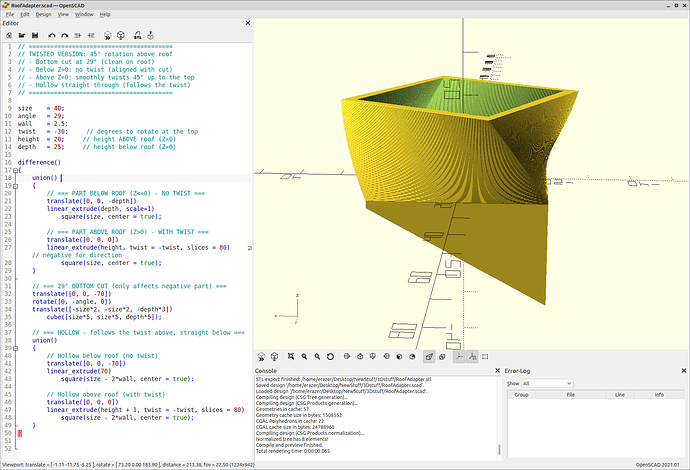This screenshot has width=690, height=470.
Task: Zoom in on the 3D view
Action: coord(304,356)
